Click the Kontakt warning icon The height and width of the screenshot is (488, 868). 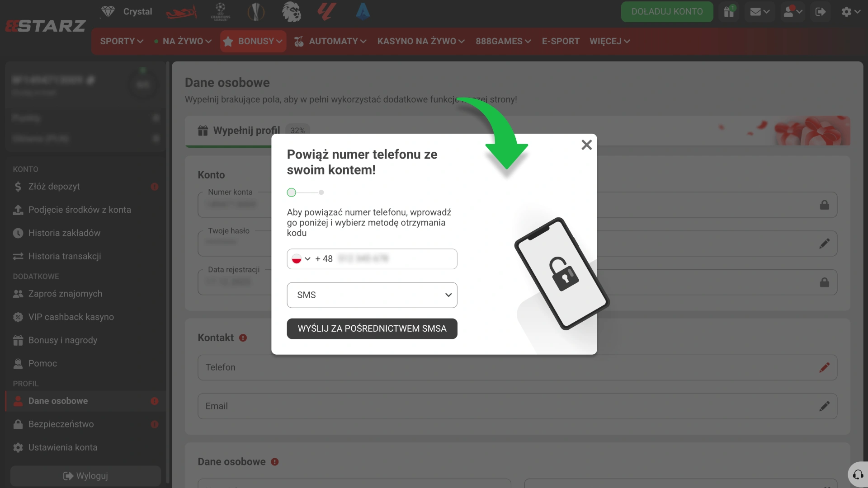[243, 338]
